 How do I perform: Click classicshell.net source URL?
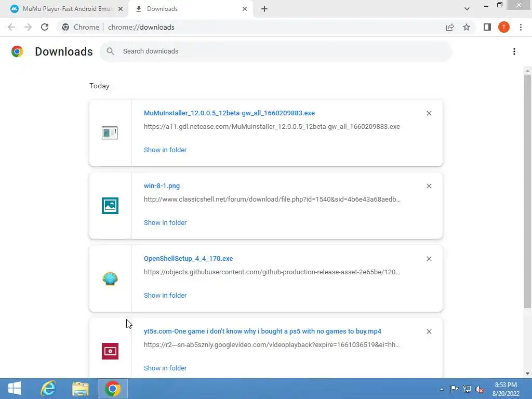click(272, 199)
